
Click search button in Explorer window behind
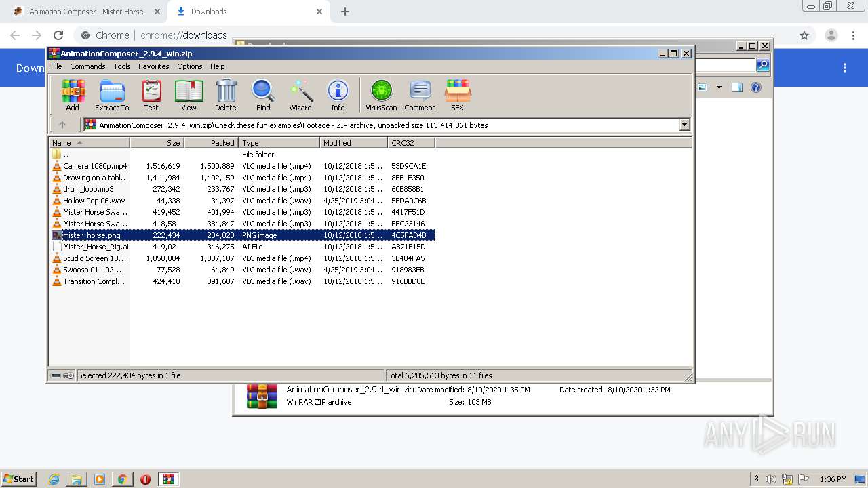763,65
